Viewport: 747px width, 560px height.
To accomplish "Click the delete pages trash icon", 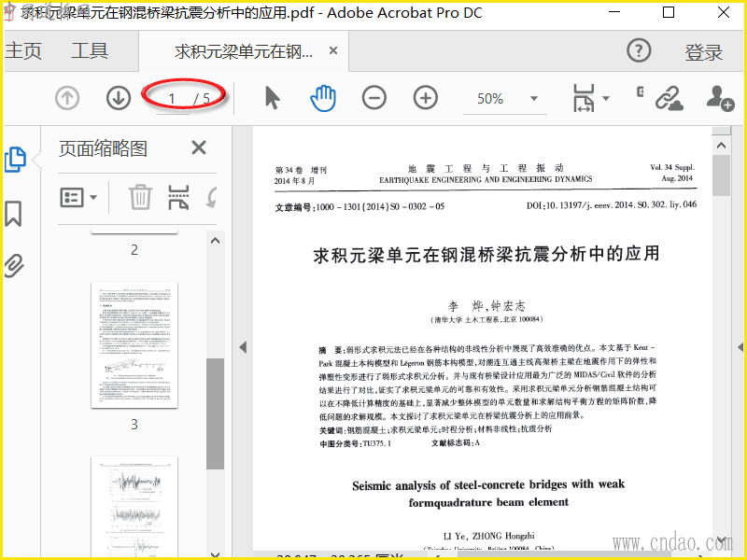I will [141, 197].
